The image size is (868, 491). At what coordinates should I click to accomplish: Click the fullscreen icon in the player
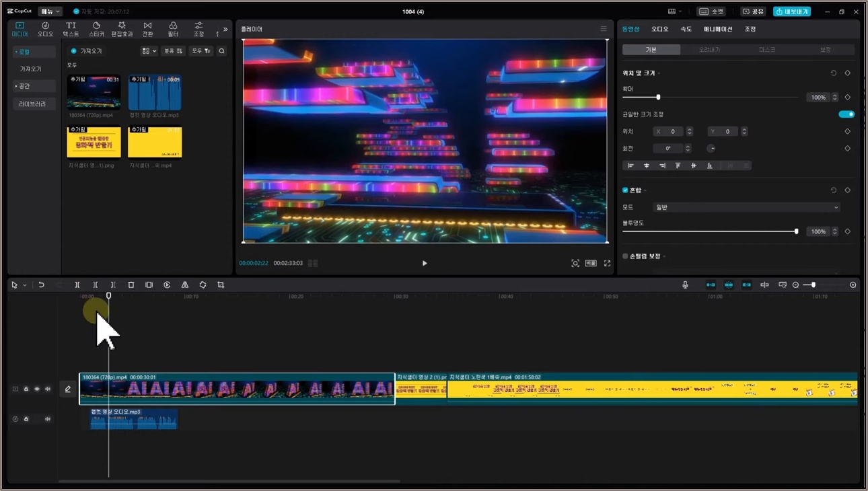(x=607, y=264)
